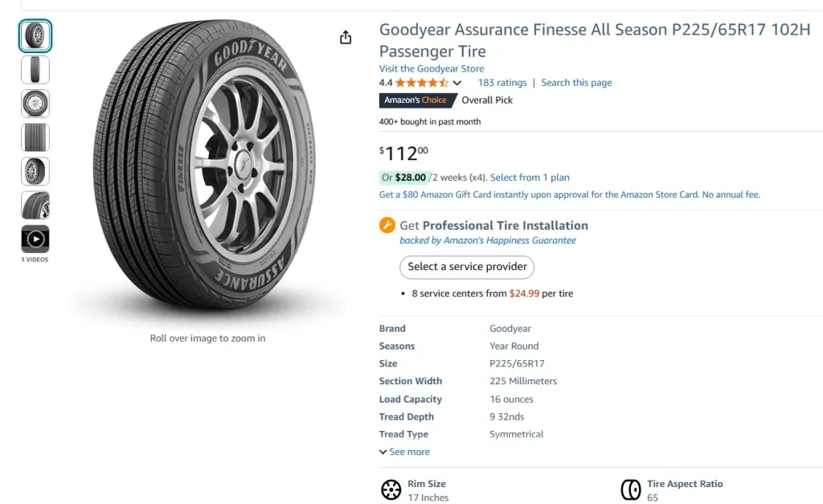
Task: View the fifth tire thumbnail
Action: [35, 171]
